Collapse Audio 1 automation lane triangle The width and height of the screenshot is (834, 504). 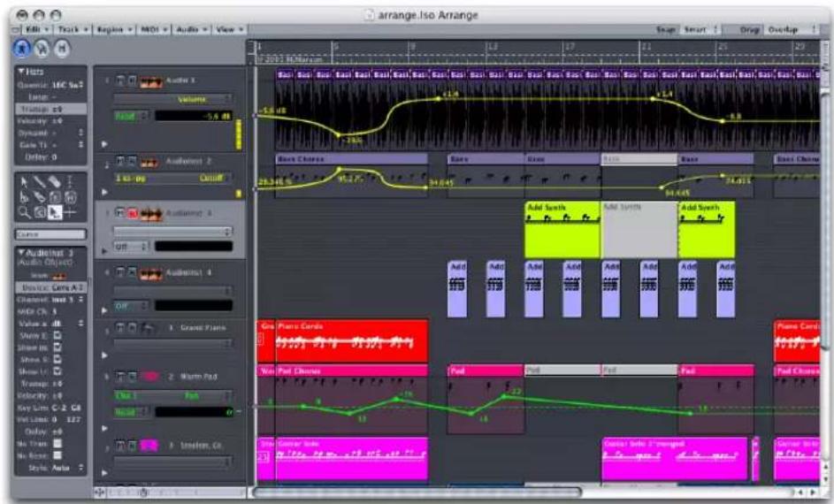coord(104,144)
